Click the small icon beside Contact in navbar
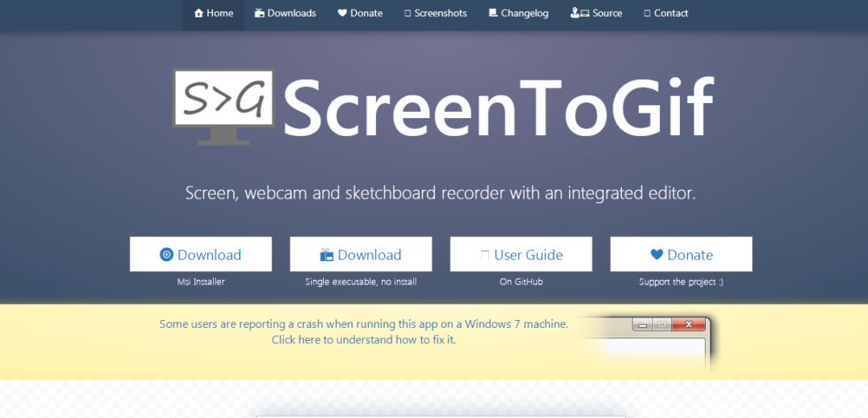The width and height of the screenshot is (868, 418). pos(647,14)
